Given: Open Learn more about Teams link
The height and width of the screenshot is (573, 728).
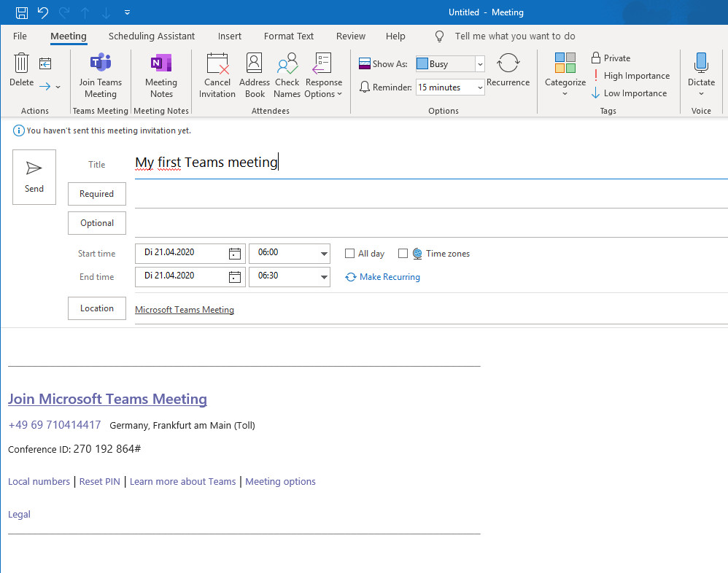Looking at the screenshot, I should tap(182, 482).
